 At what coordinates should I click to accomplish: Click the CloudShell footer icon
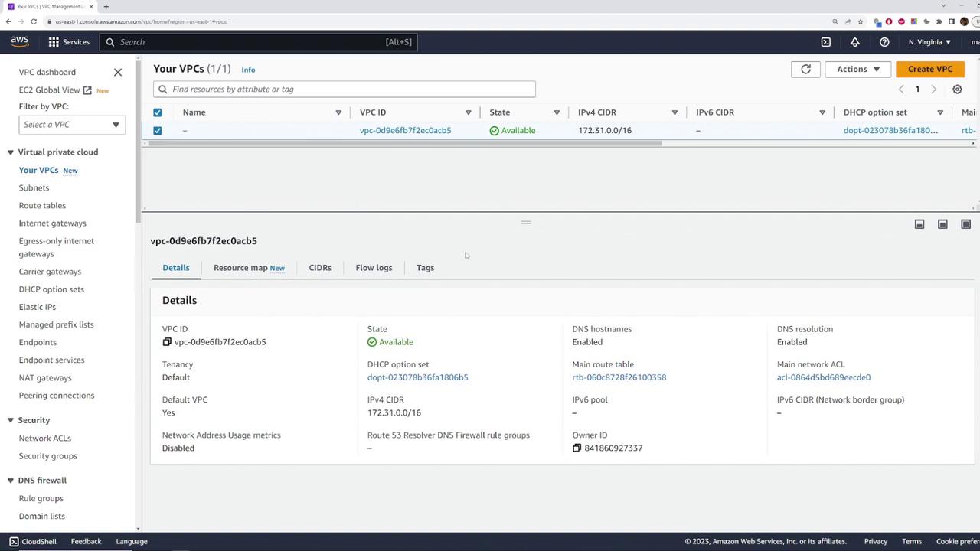[14, 541]
